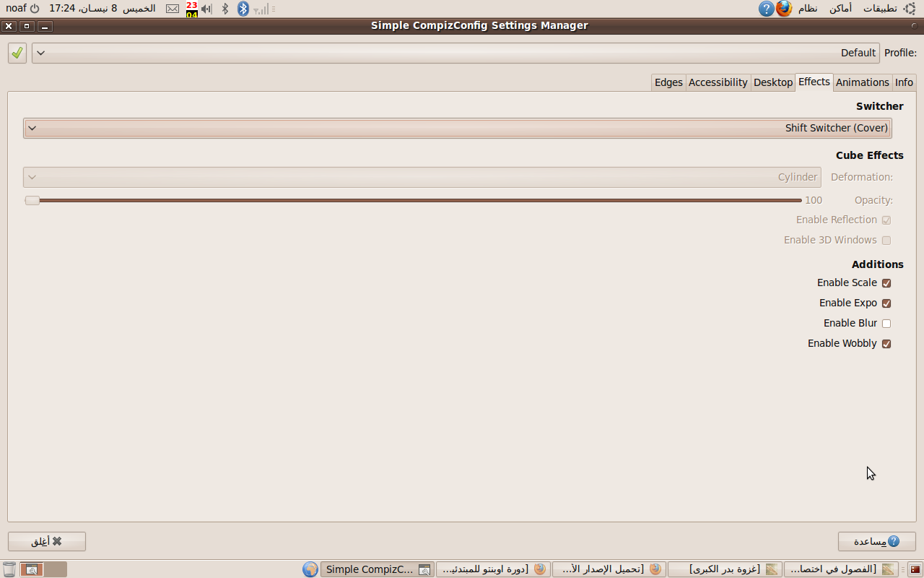The image size is (924, 578).
Task: Switch to the Desktop tab
Action: click(773, 82)
